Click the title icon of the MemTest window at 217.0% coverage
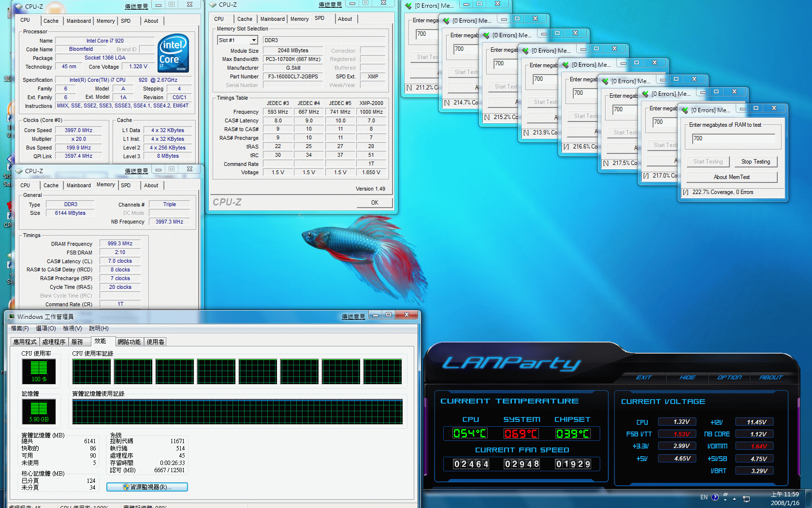The height and width of the screenshot is (508, 812). (645, 94)
